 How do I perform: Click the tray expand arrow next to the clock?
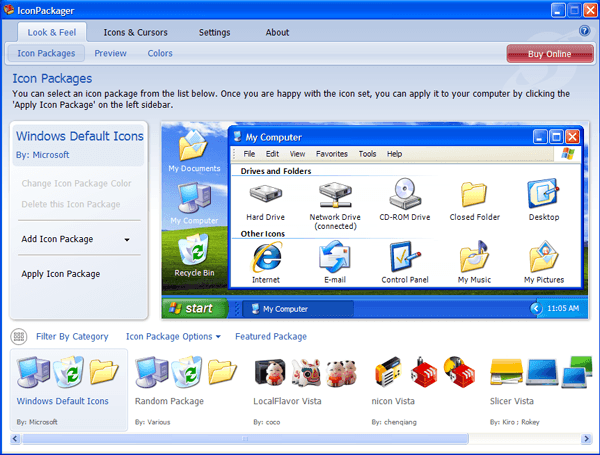point(536,308)
